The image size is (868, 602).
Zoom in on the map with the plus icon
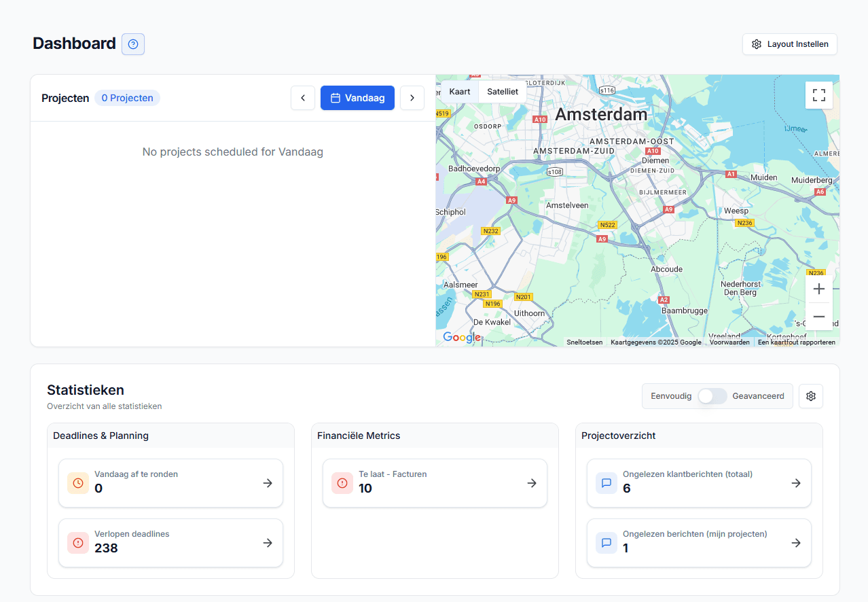coord(819,289)
